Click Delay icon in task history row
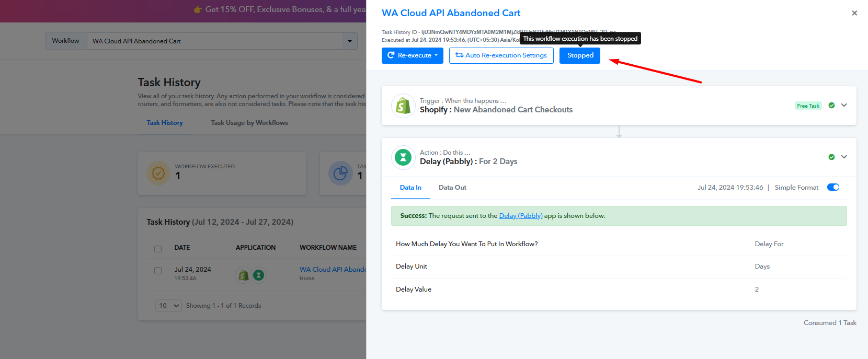This screenshot has height=359, width=868. [x=258, y=275]
